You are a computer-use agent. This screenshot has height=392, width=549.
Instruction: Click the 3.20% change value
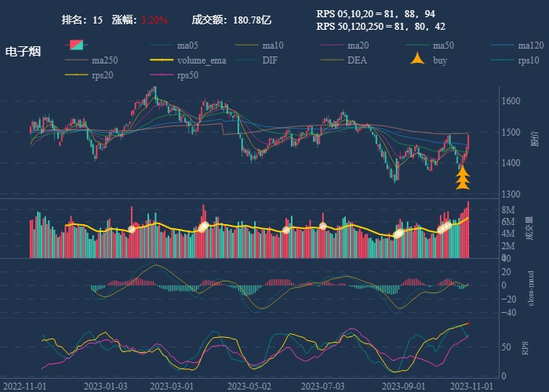155,20
